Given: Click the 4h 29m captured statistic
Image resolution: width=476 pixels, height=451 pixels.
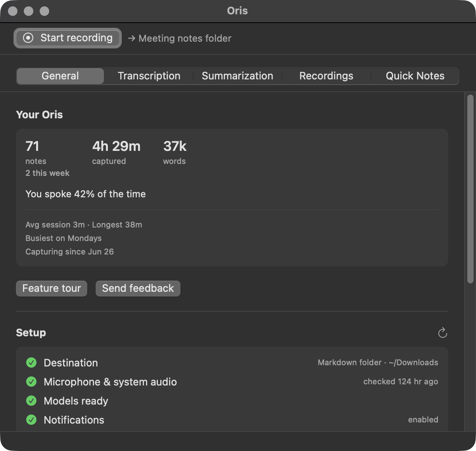Looking at the screenshot, I should 116,152.
